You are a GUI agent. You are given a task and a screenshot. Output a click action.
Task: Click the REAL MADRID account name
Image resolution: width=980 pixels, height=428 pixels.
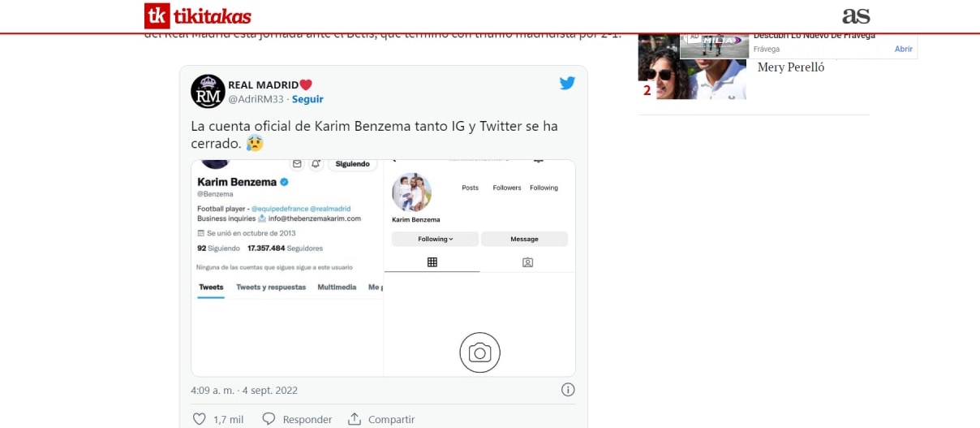click(x=270, y=84)
